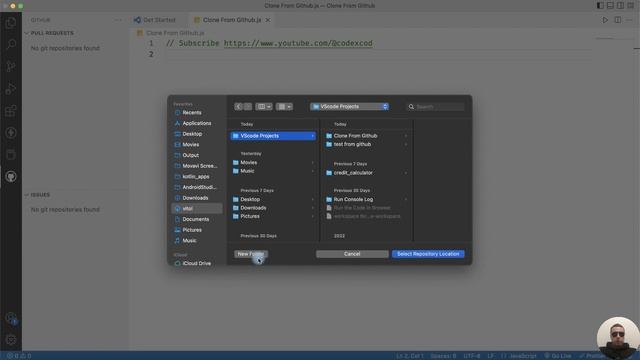Image resolution: width=640 pixels, height=360 pixels.
Task: Click the Cancel button
Action: [x=352, y=254]
